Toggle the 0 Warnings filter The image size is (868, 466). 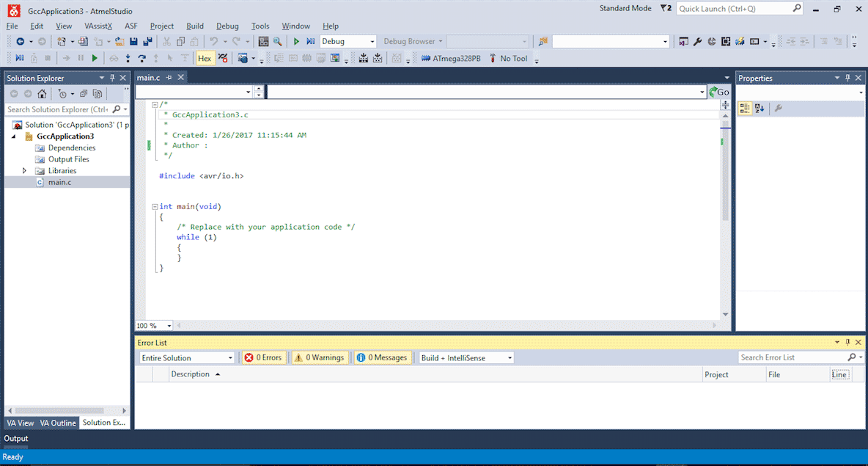coord(320,358)
